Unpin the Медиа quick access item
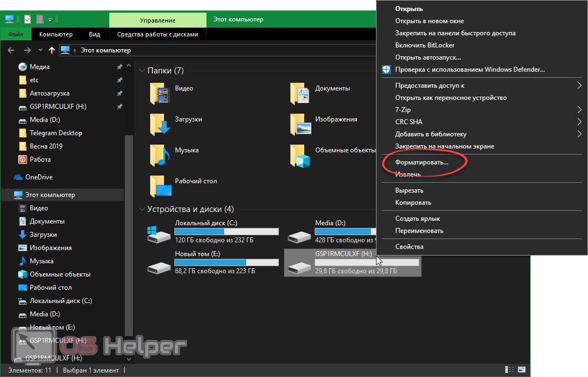The height and width of the screenshot is (377, 588). pyautogui.click(x=120, y=67)
